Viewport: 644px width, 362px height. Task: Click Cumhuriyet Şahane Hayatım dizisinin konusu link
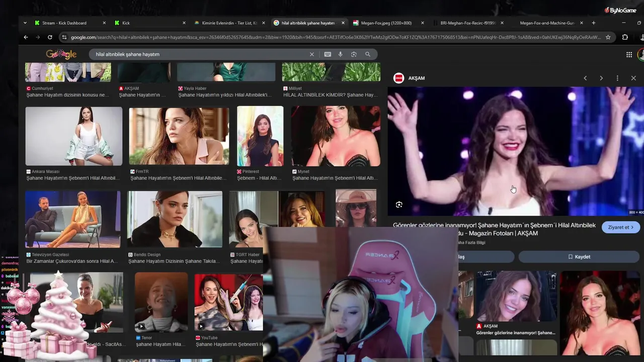(67, 95)
